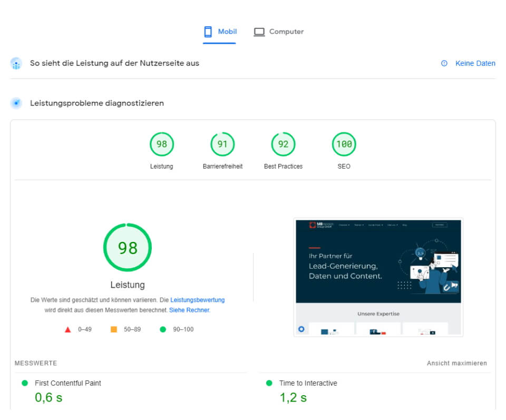506x420 pixels.
Task: Switch to the Computer tab
Action: [x=279, y=32]
